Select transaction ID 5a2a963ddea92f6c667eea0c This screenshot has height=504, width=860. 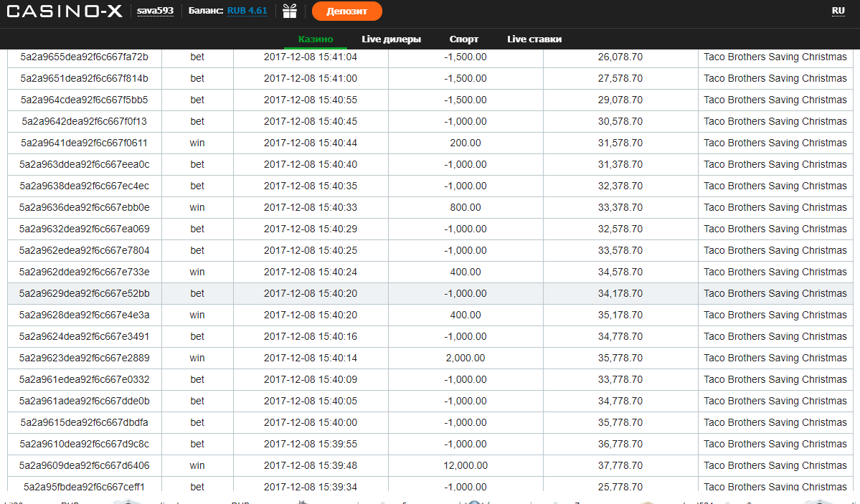tap(85, 164)
